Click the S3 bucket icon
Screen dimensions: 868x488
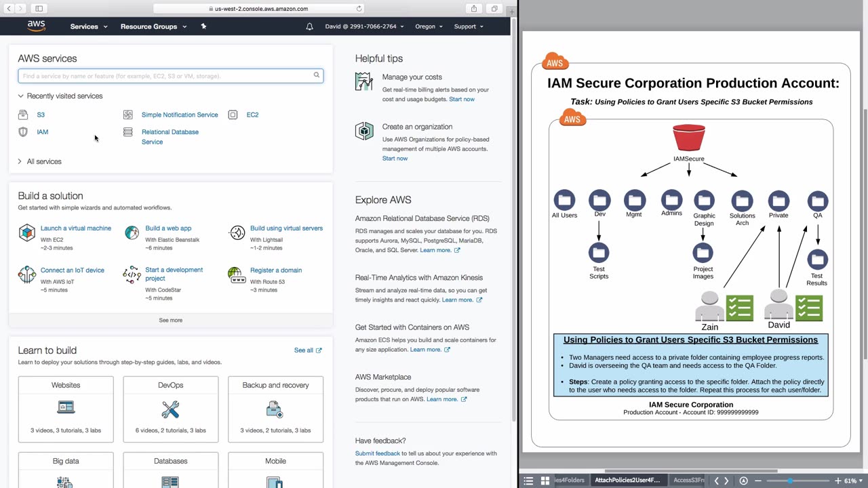point(23,115)
